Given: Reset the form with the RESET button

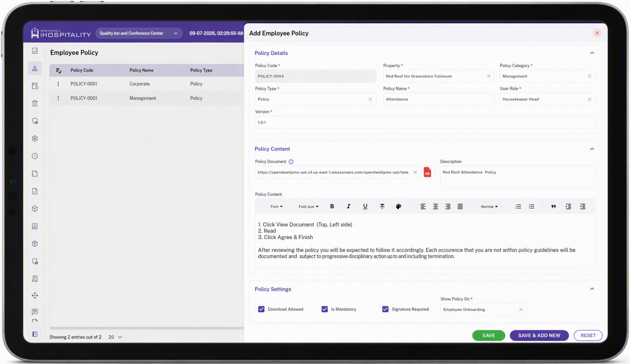Looking at the screenshot, I should [x=588, y=336].
